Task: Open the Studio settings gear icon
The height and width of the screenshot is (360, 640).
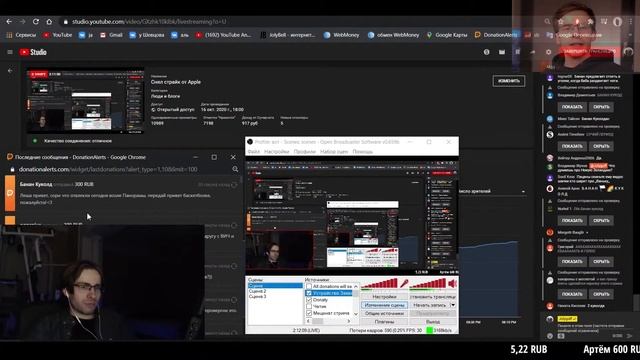Action: pos(549,52)
